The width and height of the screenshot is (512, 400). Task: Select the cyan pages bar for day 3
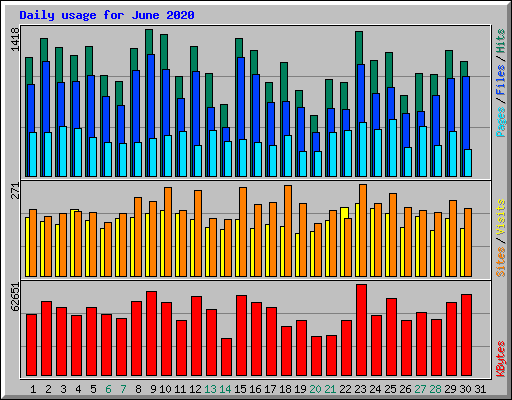63,151
